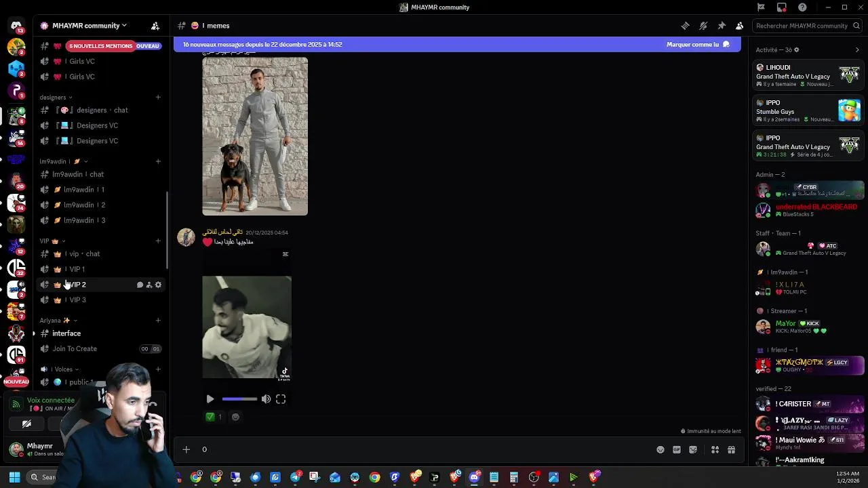Join lm9awdin 2 voice channel

(x=100, y=205)
